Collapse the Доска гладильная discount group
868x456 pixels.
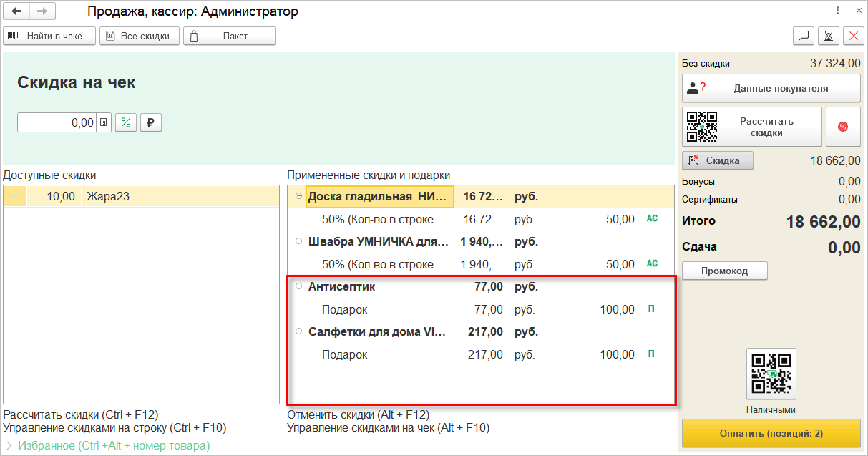pyautogui.click(x=298, y=197)
